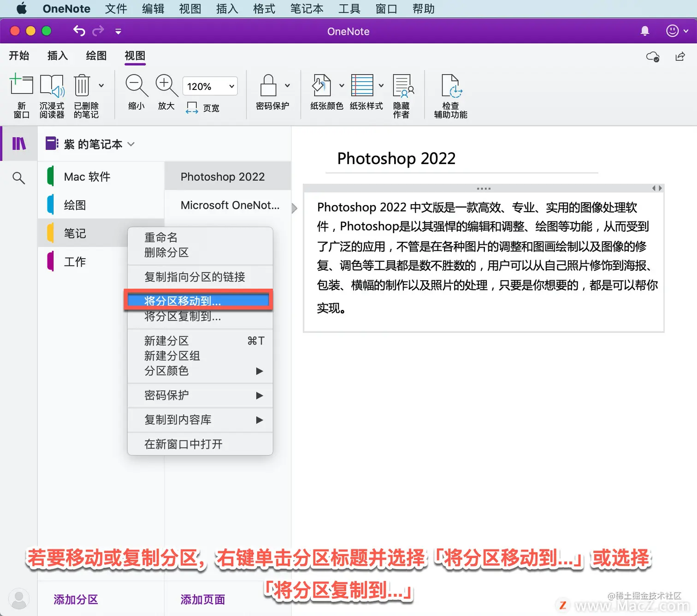697x616 pixels.
Task: Choose 在新窗口中打开
Action: pyautogui.click(x=200, y=444)
